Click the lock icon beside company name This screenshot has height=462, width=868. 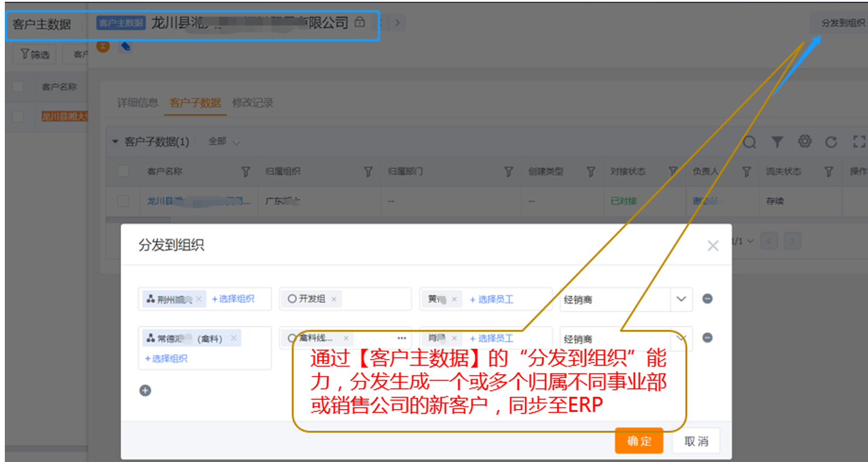coord(360,22)
